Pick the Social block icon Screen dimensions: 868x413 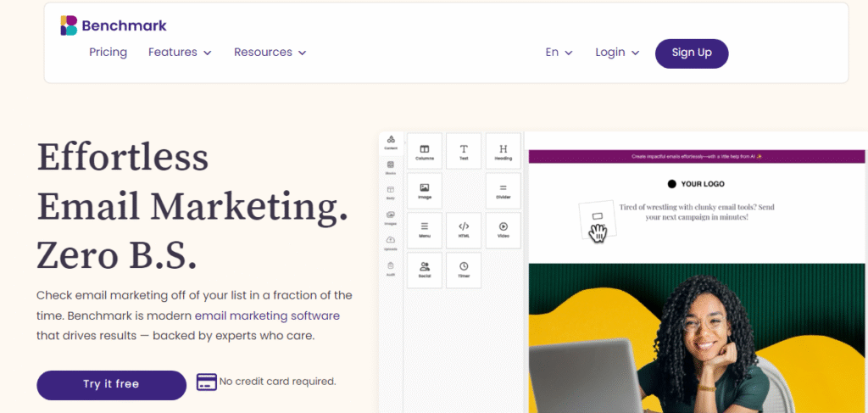pos(425,270)
